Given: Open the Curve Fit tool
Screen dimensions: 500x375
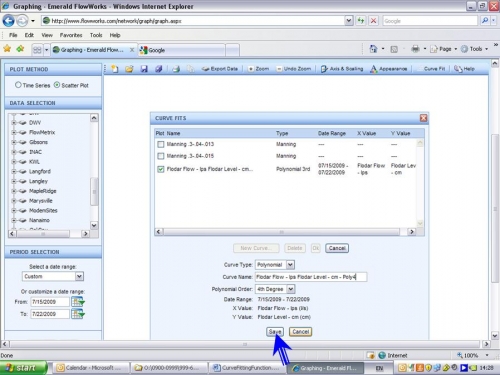Looking at the screenshot, I should (434, 69).
